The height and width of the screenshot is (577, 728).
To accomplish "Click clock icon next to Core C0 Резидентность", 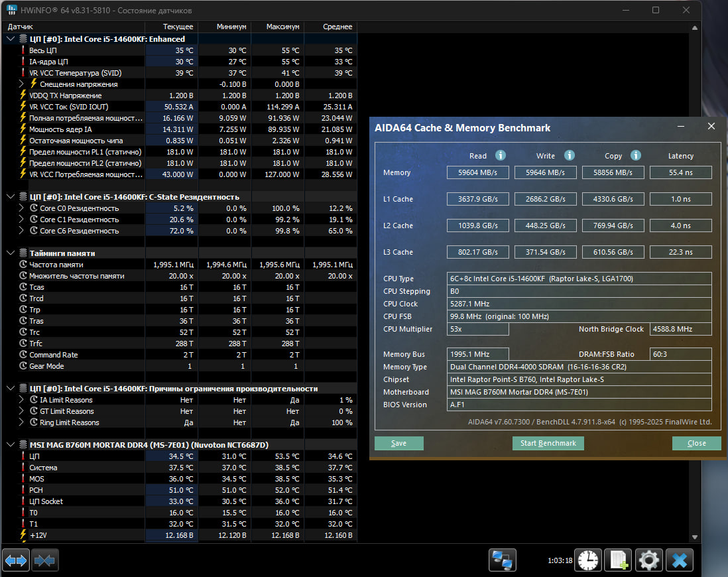I will coord(33,208).
